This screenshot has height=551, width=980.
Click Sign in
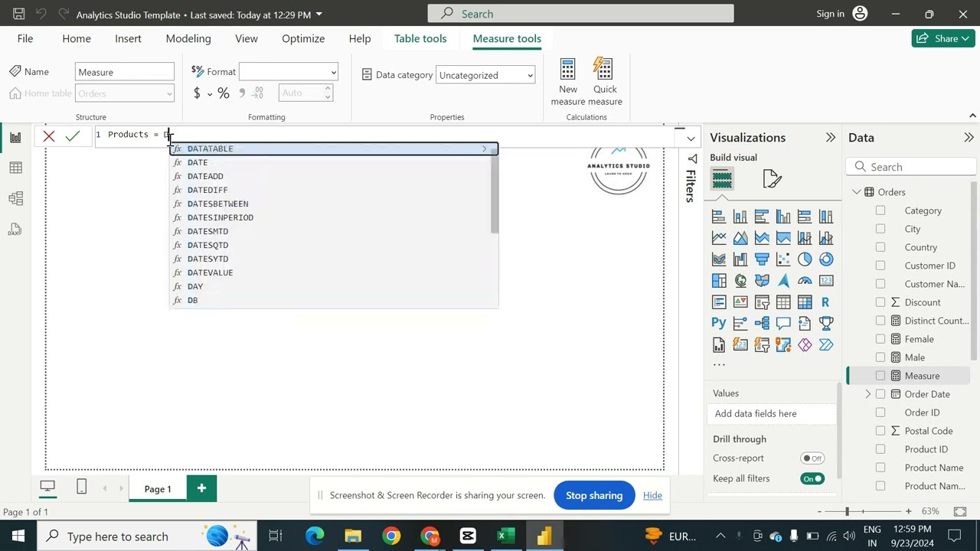coord(830,14)
